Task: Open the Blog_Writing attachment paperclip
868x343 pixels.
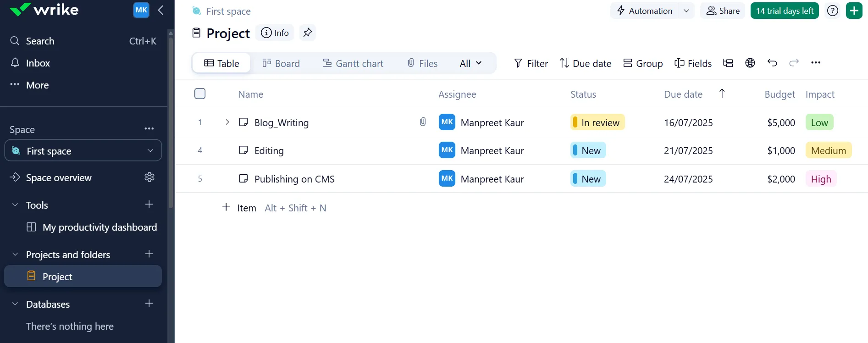Action: point(423,122)
